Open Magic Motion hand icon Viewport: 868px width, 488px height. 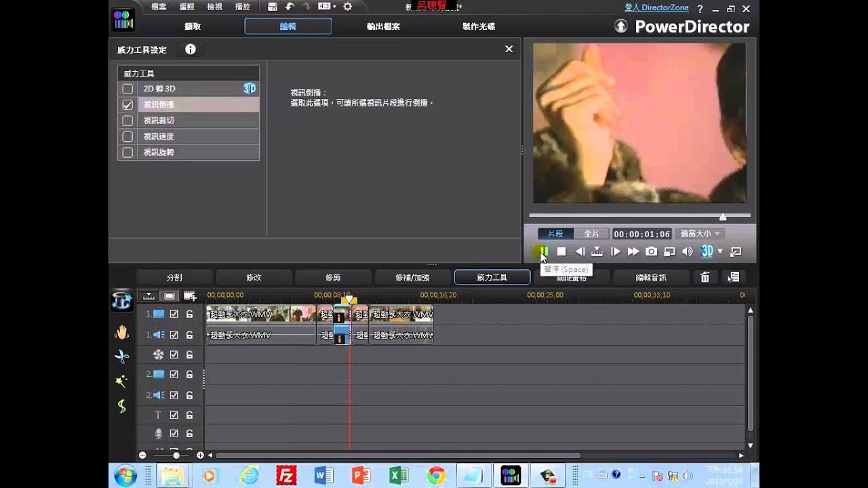[121, 332]
